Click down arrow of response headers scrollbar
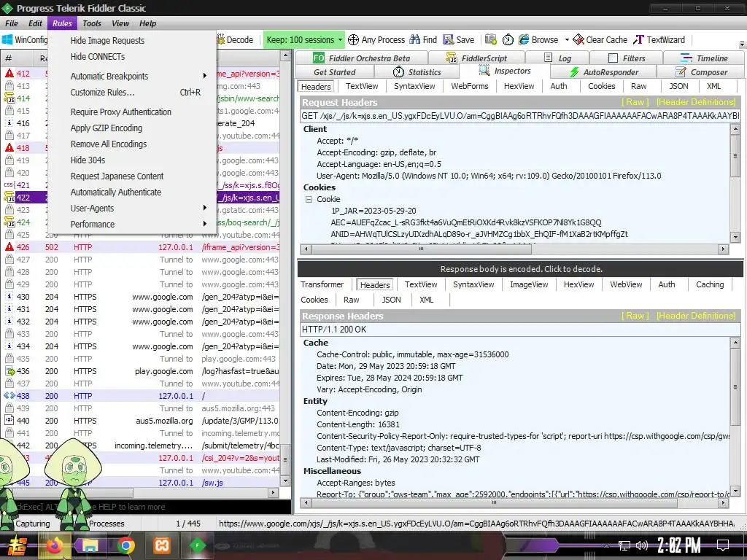This screenshot has width=747, height=560. pos(735,491)
